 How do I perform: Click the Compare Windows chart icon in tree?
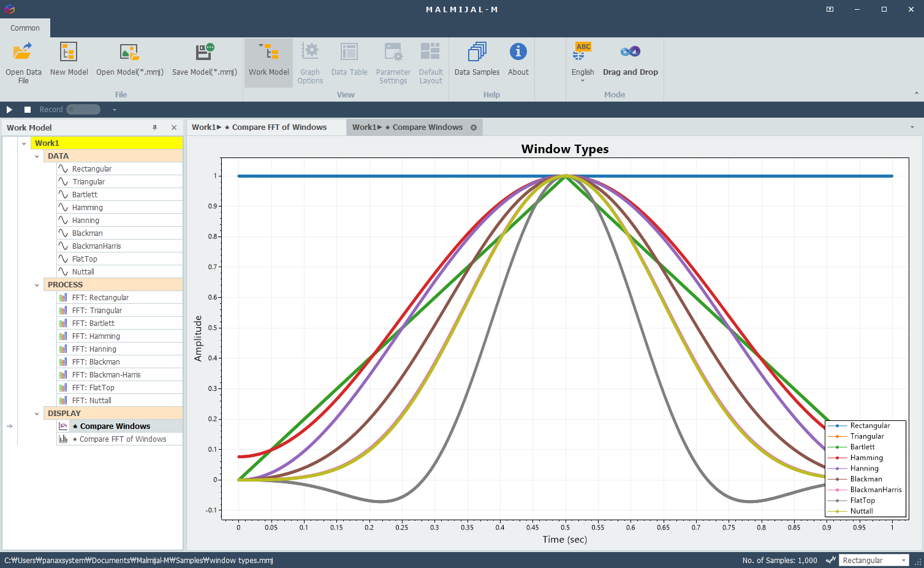tap(63, 426)
